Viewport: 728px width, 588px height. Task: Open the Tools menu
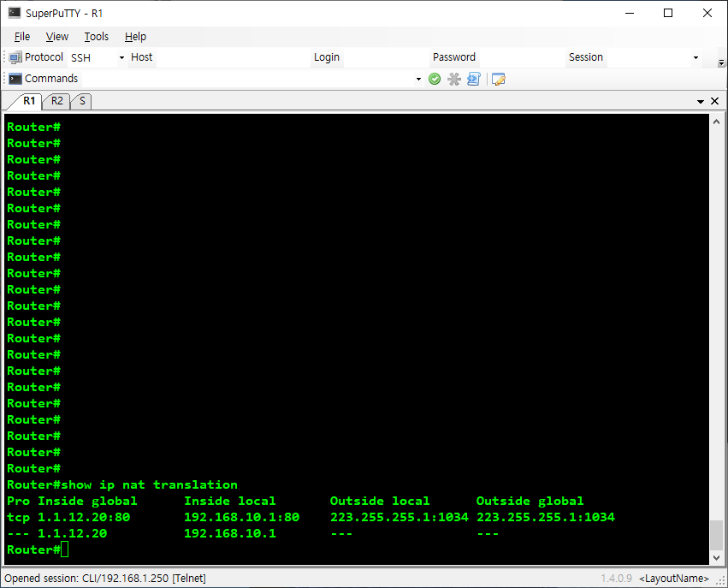[x=96, y=37]
